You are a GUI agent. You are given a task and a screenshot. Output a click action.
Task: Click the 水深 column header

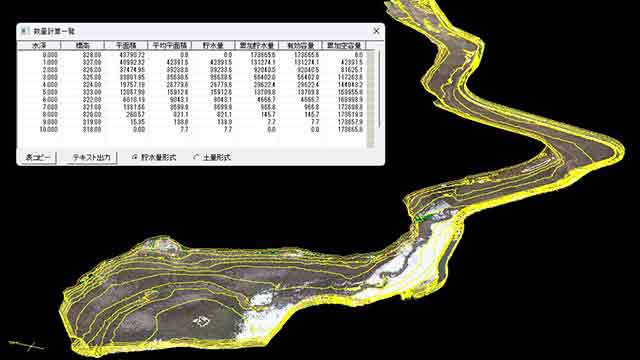[x=39, y=45]
